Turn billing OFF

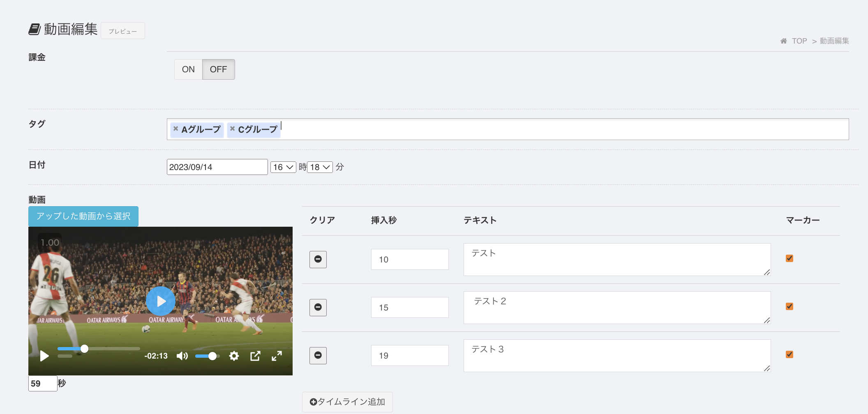(x=218, y=69)
